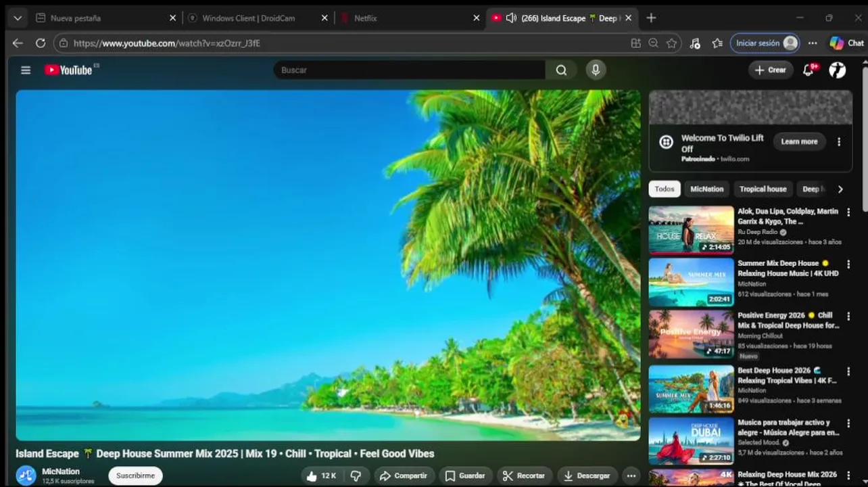Open YouTube notifications bell
868x487 pixels.
click(x=809, y=70)
